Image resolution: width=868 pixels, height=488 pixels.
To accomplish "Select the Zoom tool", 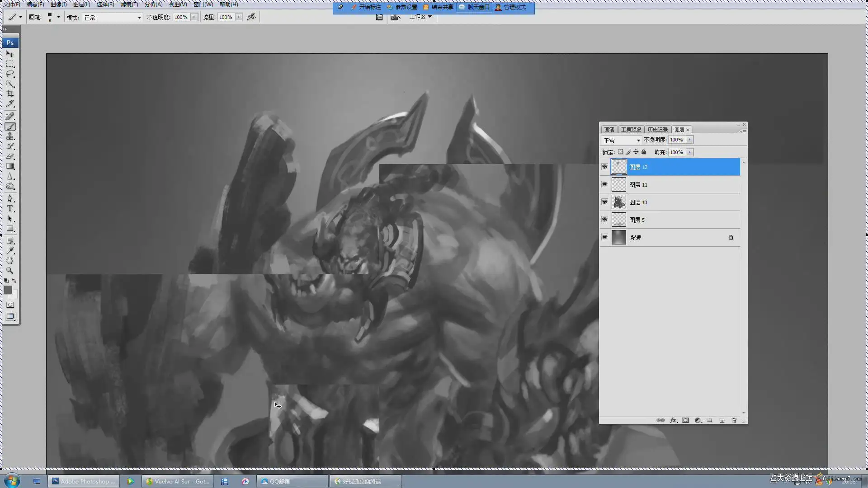I will coord(10,270).
